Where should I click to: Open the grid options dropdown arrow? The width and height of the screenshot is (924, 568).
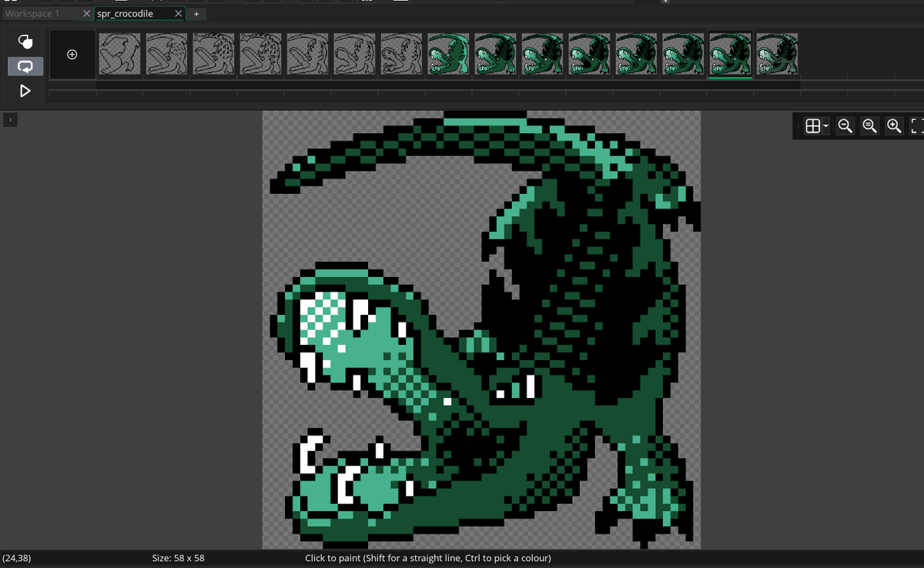pyautogui.click(x=826, y=126)
